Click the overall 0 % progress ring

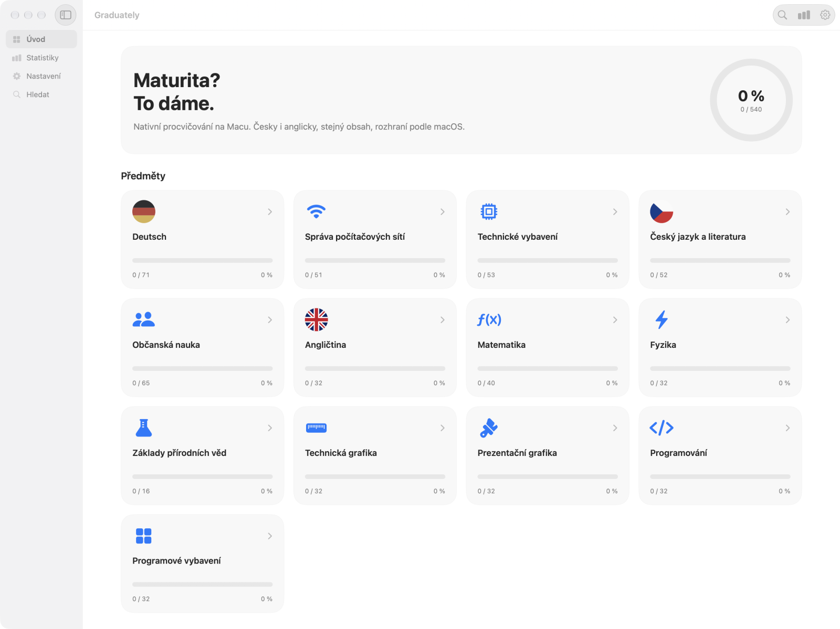pyautogui.click(x=751, y=100)
